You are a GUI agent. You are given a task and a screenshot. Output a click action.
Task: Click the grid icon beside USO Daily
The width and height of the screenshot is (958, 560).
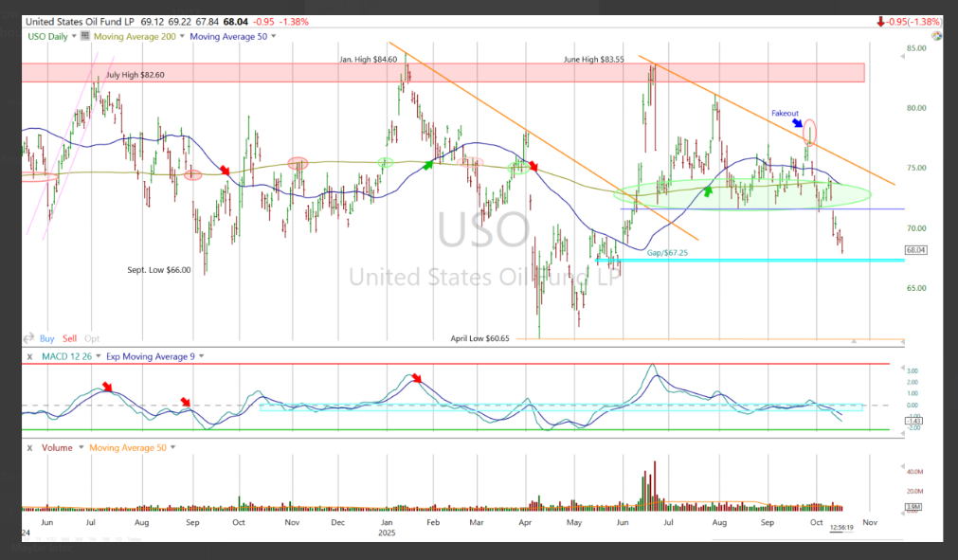(x=84, y=36)
